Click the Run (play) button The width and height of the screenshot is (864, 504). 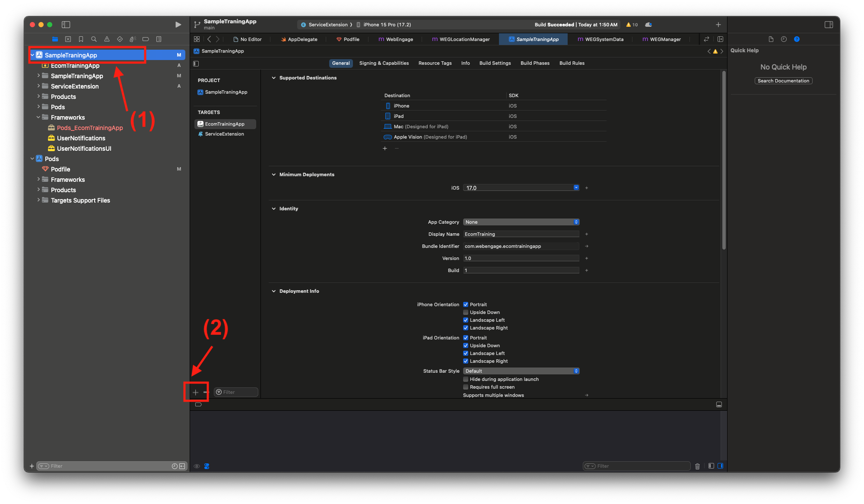coord(178,25)
